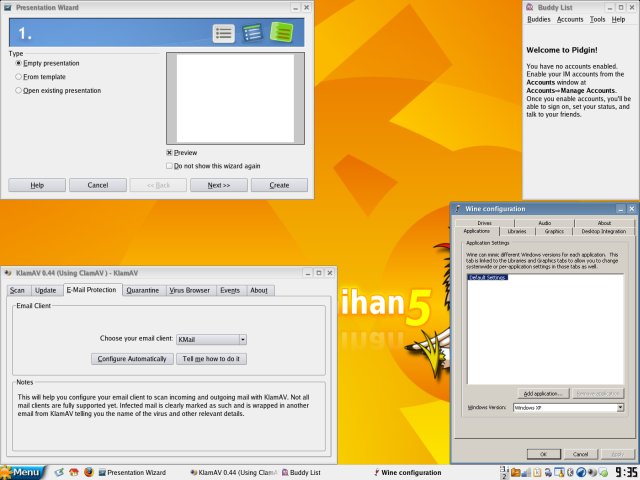Click the KlamAV title bar icon
Viewport: 640px width, 480px height.
(8, 273)
